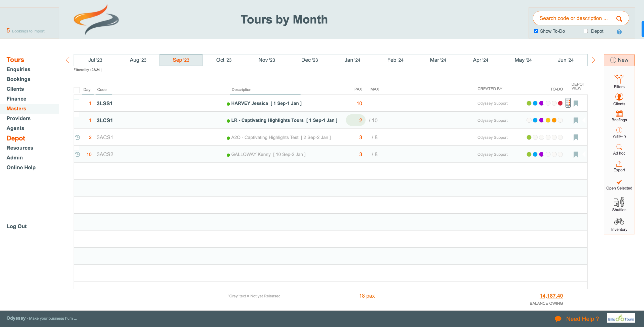Open the Filters funnel icon
Viewport: 644px width, 327px height.
point(619,79)
